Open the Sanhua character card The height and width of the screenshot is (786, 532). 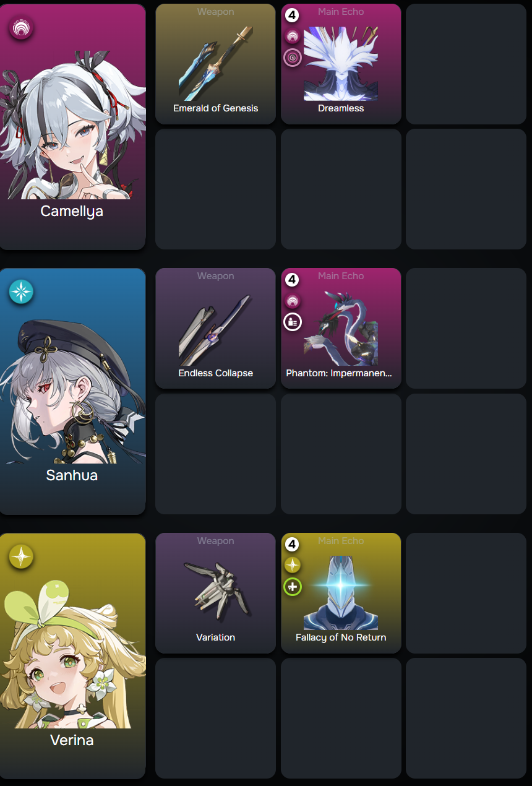point(72,391)
